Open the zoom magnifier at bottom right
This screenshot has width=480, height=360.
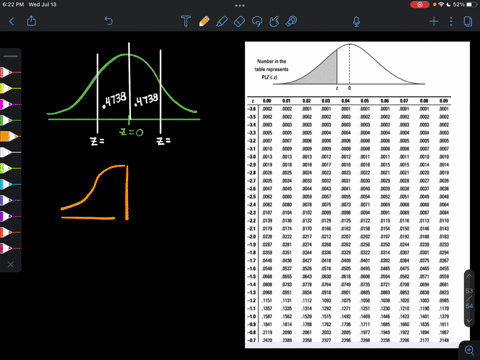click(470, 350)
